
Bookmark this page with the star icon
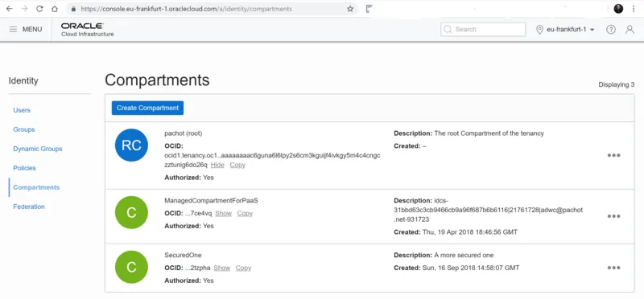coord(350,9)
